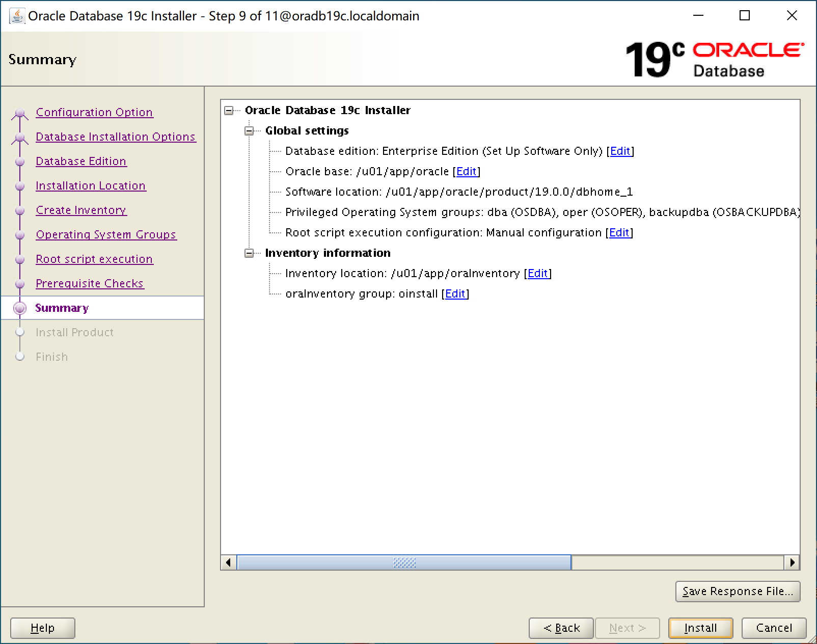Edit the Oracle base path

point(466,172)
